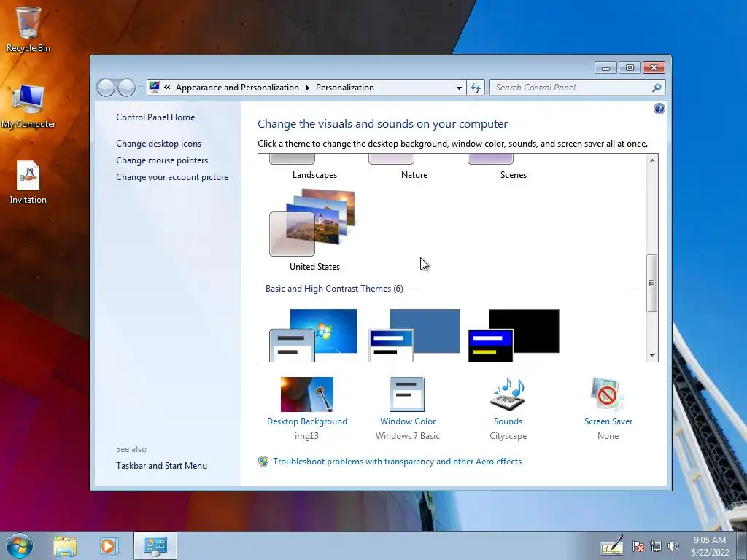
Task: Open recent pages dropdown beside navigation arrows
Action: 141,87
